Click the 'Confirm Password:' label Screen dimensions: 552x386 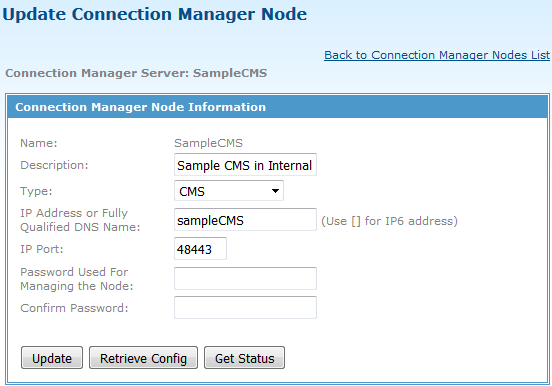[74, 308]
